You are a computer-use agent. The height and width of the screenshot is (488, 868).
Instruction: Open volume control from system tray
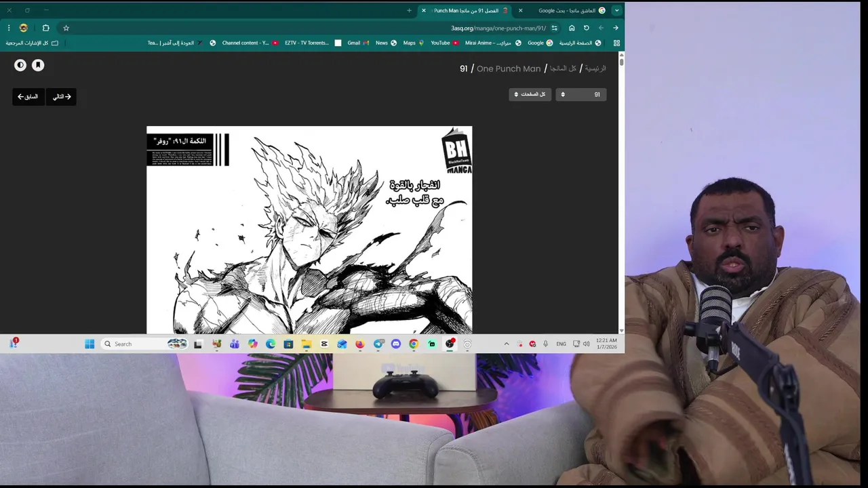(587, 344)
